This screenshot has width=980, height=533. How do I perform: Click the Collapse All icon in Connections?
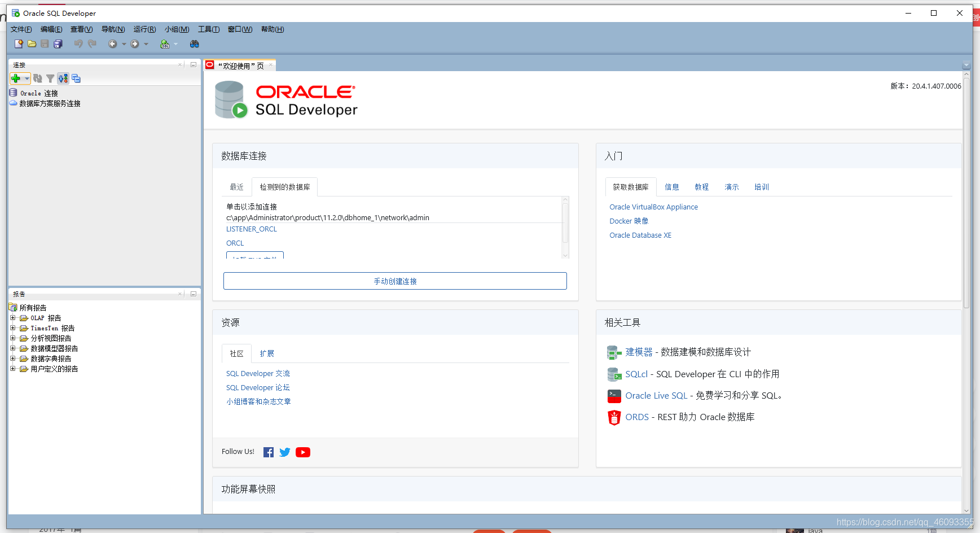click(x=76, y=78)
